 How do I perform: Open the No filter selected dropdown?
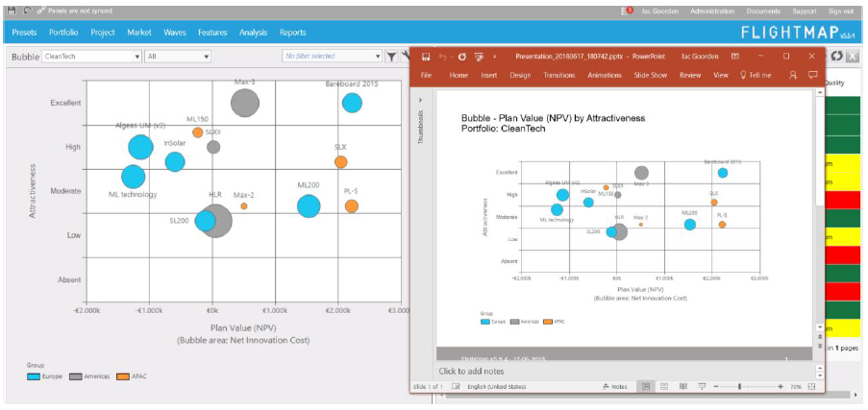coord(333,56)
